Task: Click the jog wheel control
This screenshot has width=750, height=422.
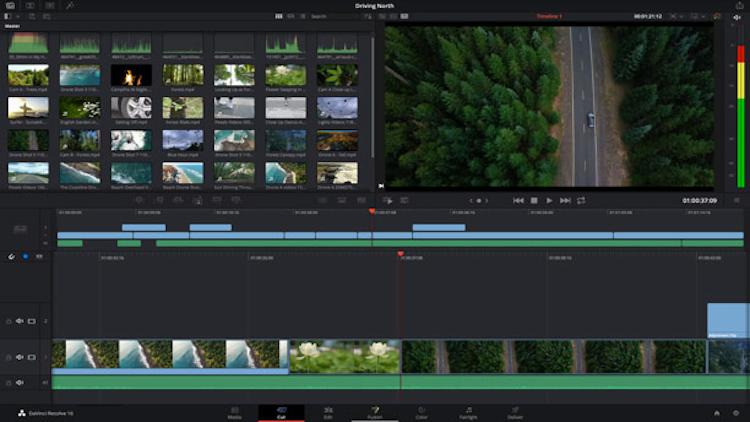Action: click(x=479, y=200)
